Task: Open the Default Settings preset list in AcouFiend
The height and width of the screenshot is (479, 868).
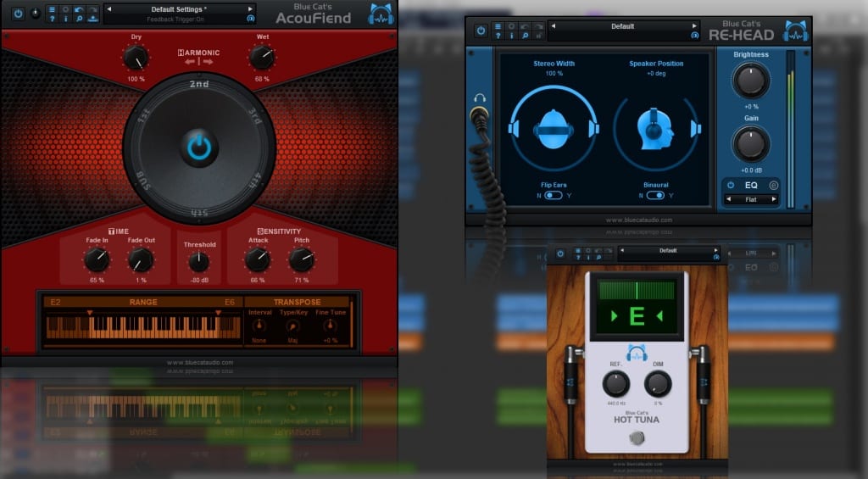Action: [x=179, y=9]
